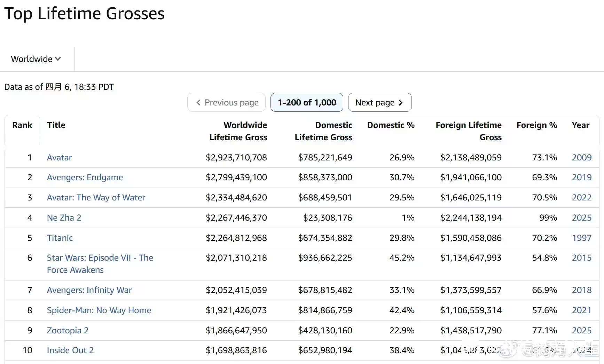Open Star Wars: Episode VII title link
This screenshot has width=604, height=364.
(100, 258)
